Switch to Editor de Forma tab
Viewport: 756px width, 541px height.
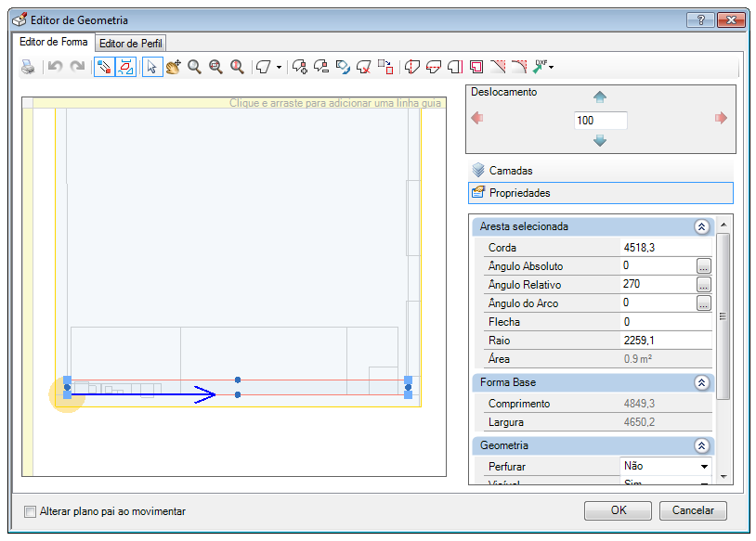(x=53, y=42)
